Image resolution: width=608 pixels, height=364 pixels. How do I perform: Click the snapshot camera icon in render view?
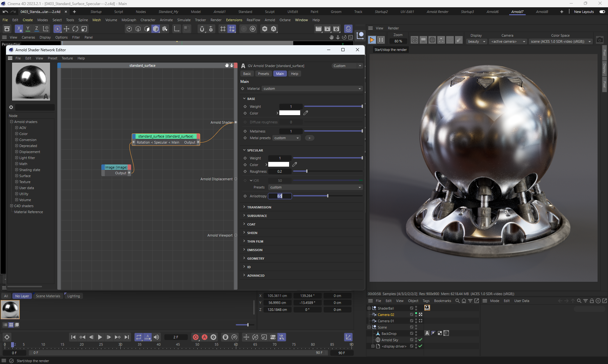click(x=599, y=40)
